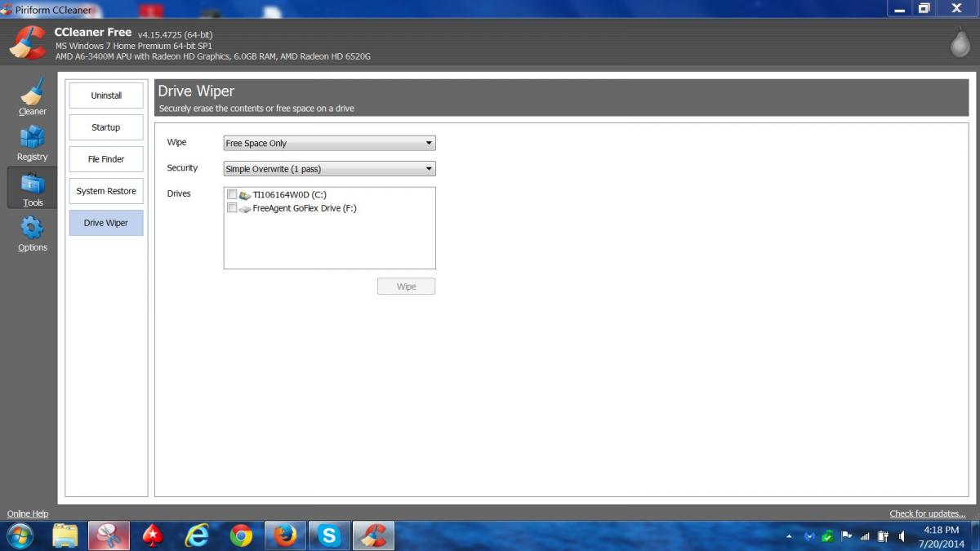
Task: Open volume speaker tray icon
Action: point(902,536)
